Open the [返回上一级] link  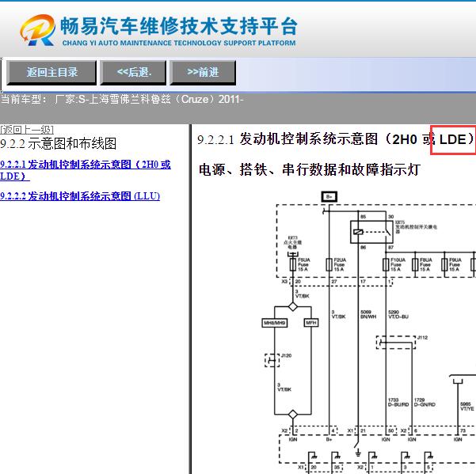(x=27, y=130)
